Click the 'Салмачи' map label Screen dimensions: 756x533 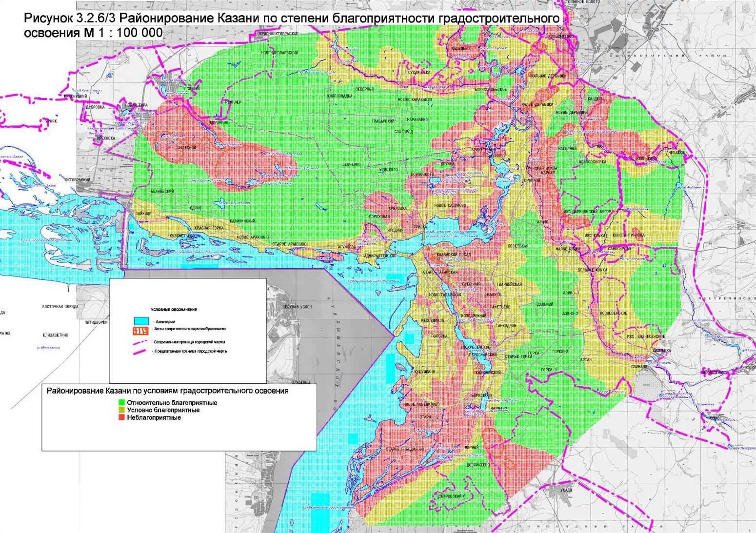click(638, 366)
